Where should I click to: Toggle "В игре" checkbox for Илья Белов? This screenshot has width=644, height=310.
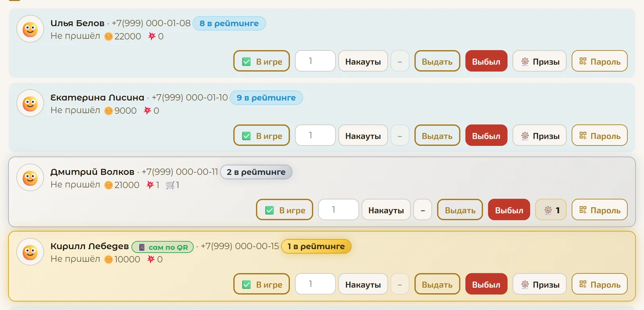point(247,62)
